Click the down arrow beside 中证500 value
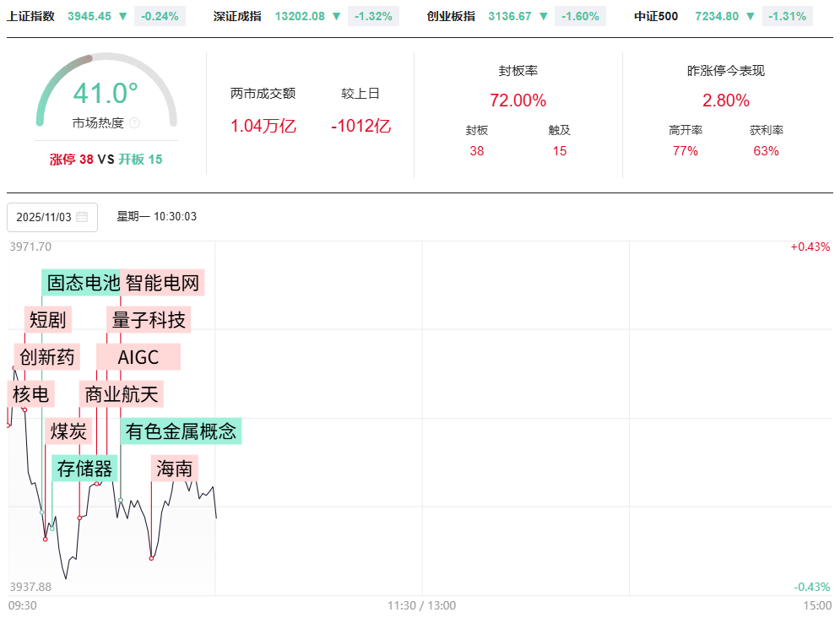Image resolution: width=840 pixels, height=618 pixels. pos(751,16)
